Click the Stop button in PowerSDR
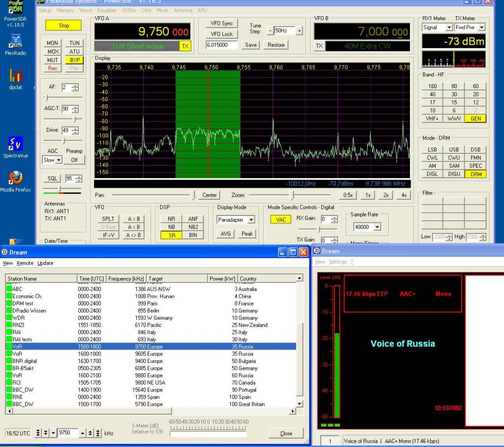Image resolution: width=504 pixels, height=447 pixels. (63, 26)
